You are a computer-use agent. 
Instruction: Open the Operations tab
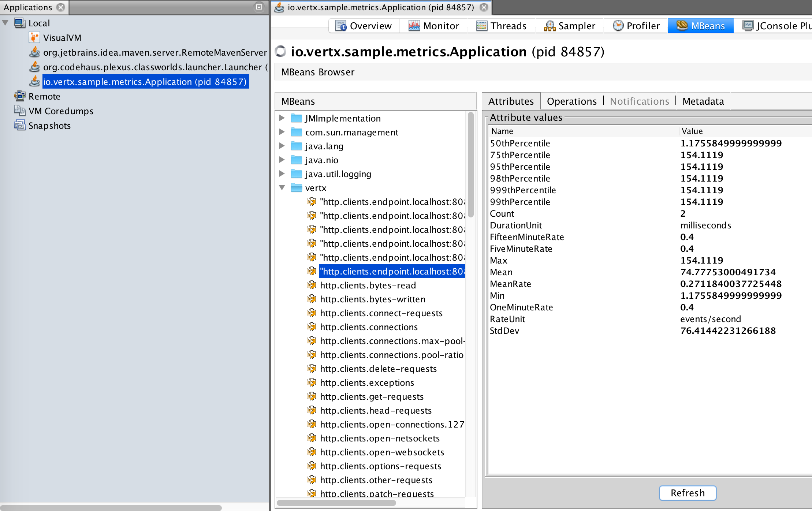(x=571, y=101)
